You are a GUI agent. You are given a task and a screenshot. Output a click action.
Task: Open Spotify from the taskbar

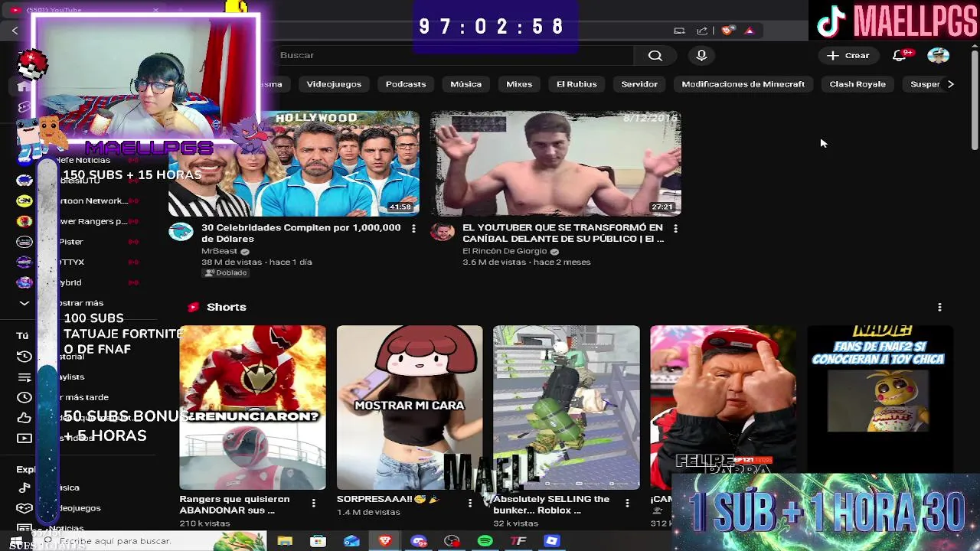[x=485, y=541]
